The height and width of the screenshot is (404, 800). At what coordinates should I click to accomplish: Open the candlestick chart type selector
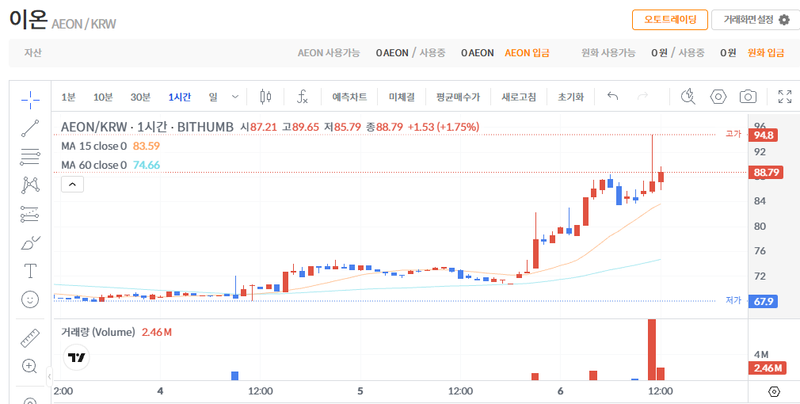(265, 96)
